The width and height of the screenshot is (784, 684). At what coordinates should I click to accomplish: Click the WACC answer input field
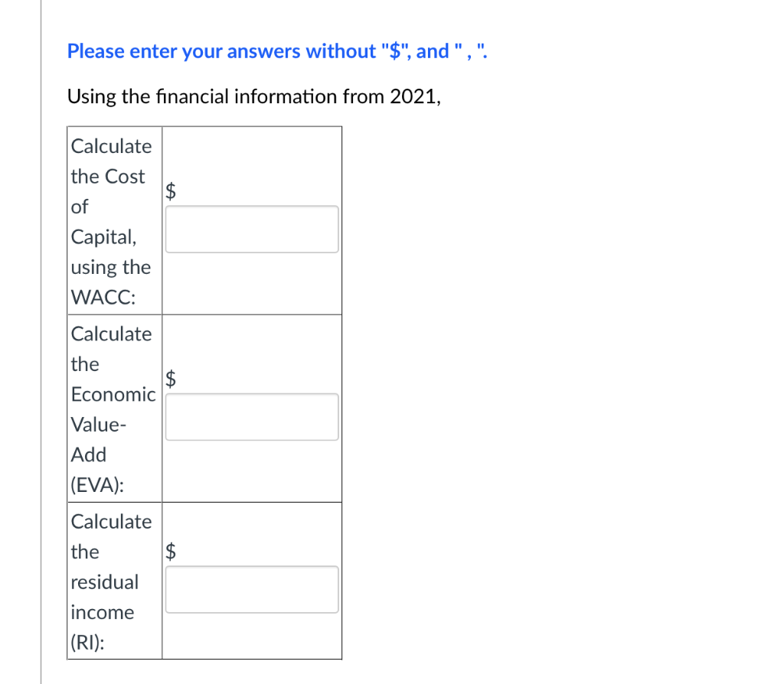251,228
